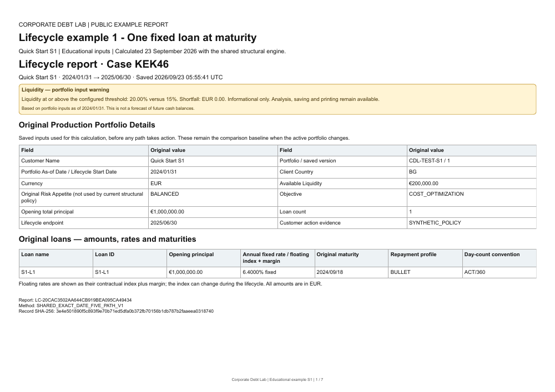The height and width of the screenshot is (392, 555).
Task: Click the 'Lifecycle endpoint' field cell
Action: (84, 223)
